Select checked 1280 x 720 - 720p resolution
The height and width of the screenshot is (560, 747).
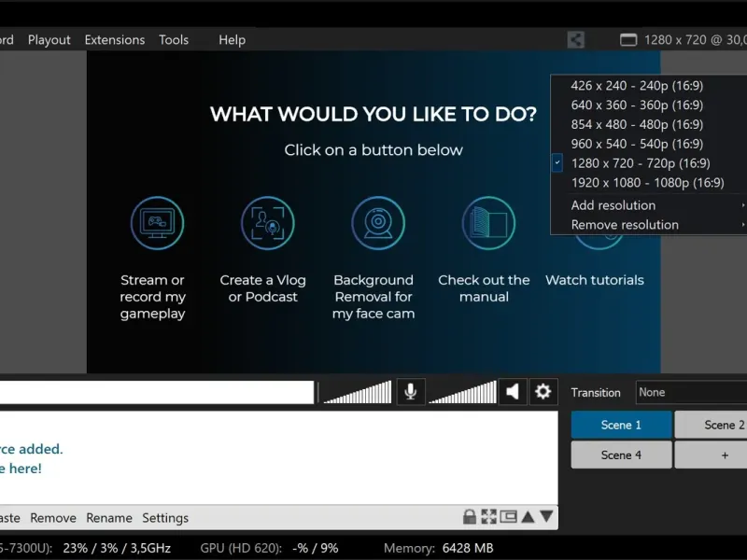(649, 163)
